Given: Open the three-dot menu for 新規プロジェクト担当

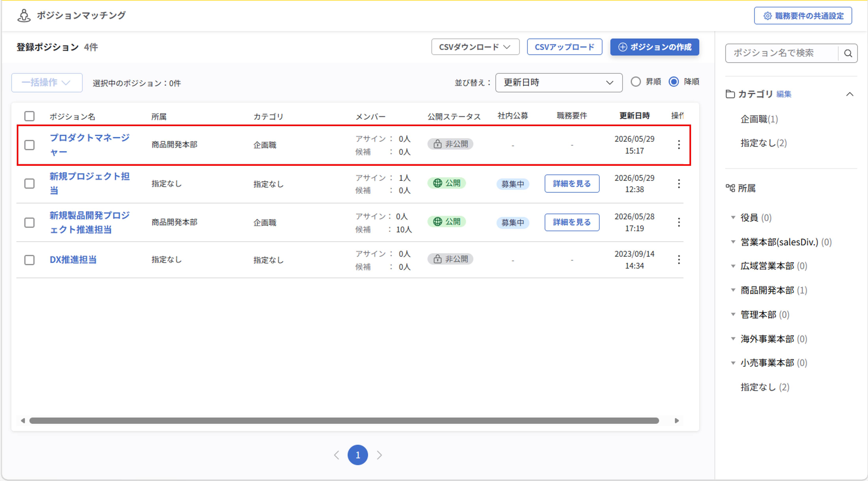Looking at the screenshot, I should (679, 184).
